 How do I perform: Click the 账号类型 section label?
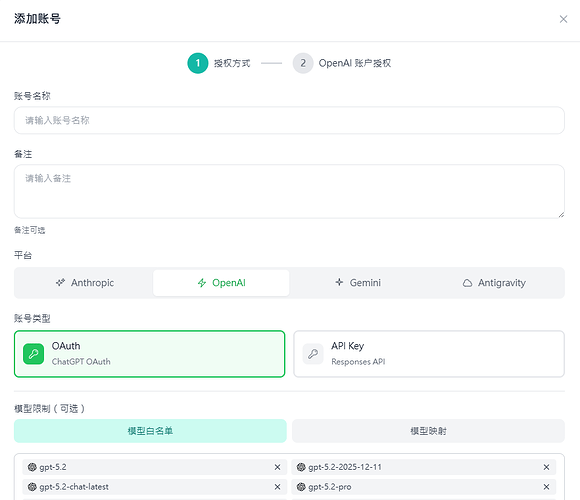32,318
